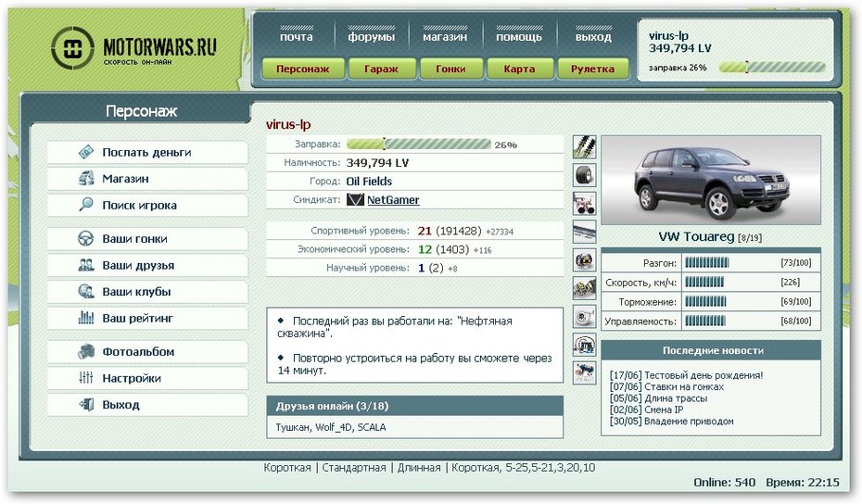
Task: Click the Торможение stat bar
Action: pos(705,301)
